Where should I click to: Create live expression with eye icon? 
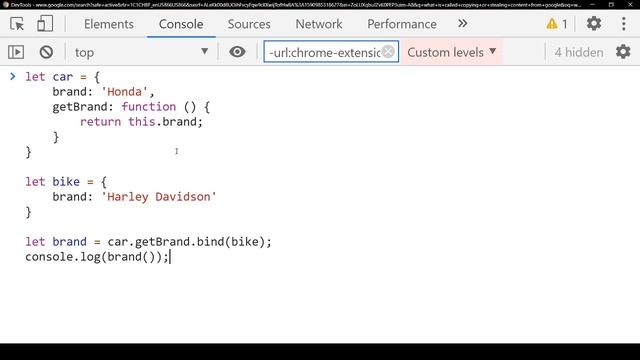click(237, 52)
